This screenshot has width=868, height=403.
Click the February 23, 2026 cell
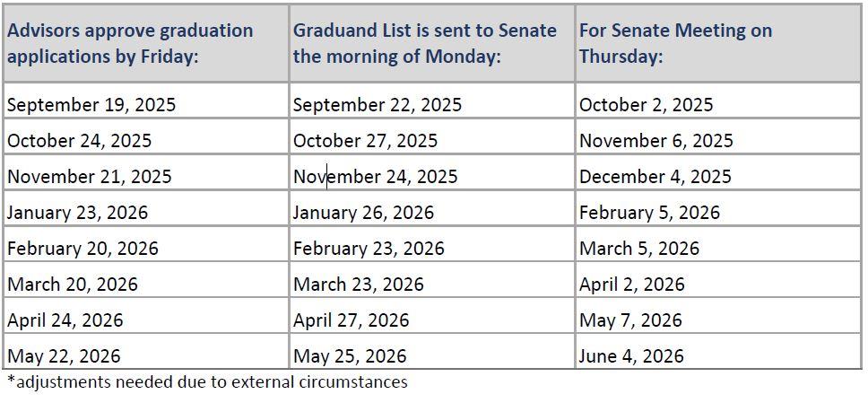click(369, 249)
